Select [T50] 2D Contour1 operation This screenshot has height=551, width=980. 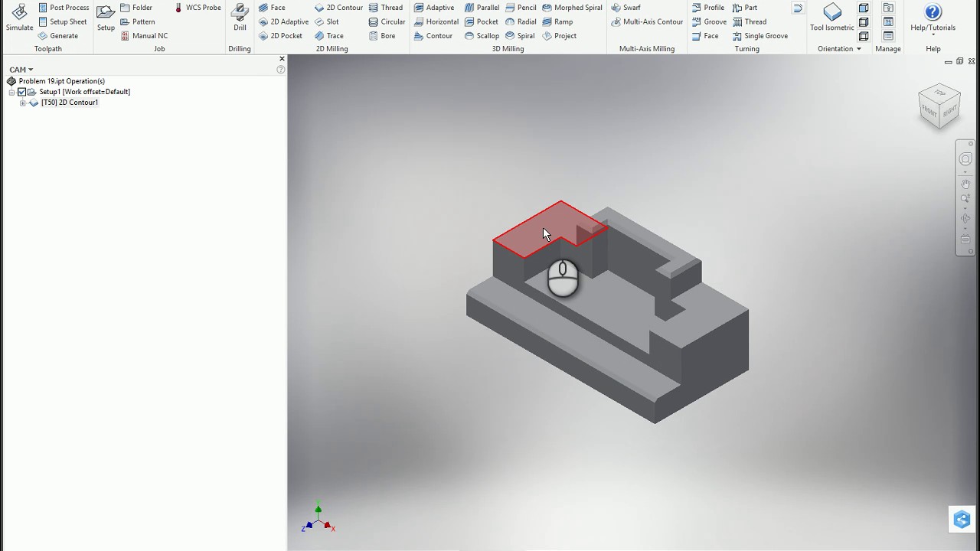point(70,103)
